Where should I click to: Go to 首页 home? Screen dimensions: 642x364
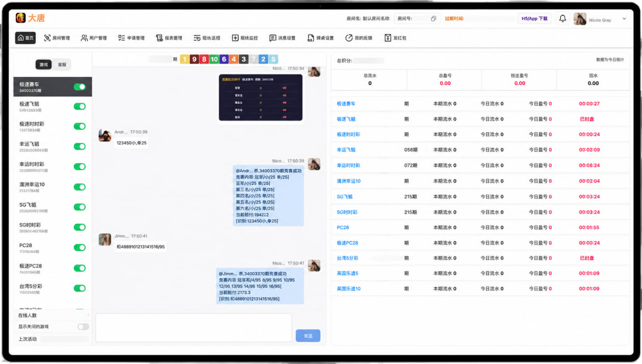(25, 38)
